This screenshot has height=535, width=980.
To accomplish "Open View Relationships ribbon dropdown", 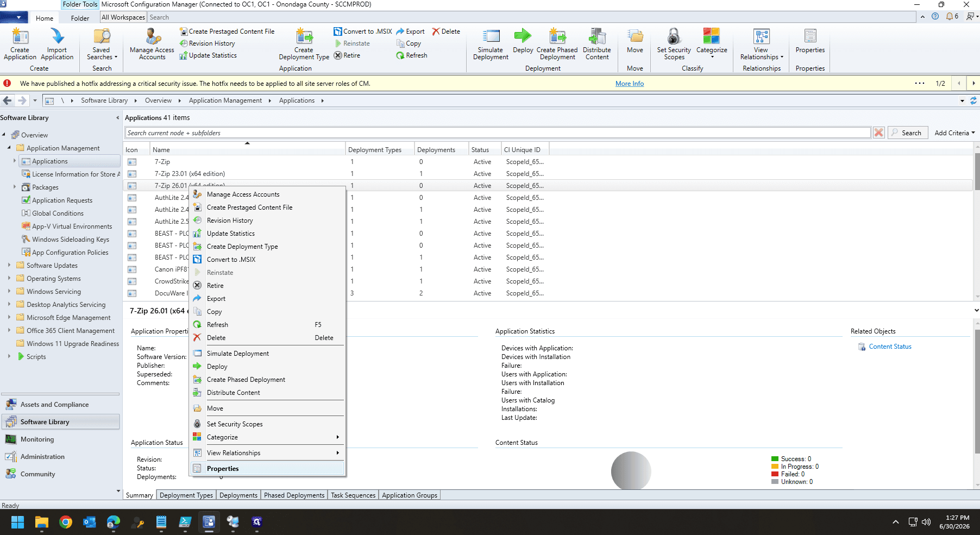I will click(762, 44).
